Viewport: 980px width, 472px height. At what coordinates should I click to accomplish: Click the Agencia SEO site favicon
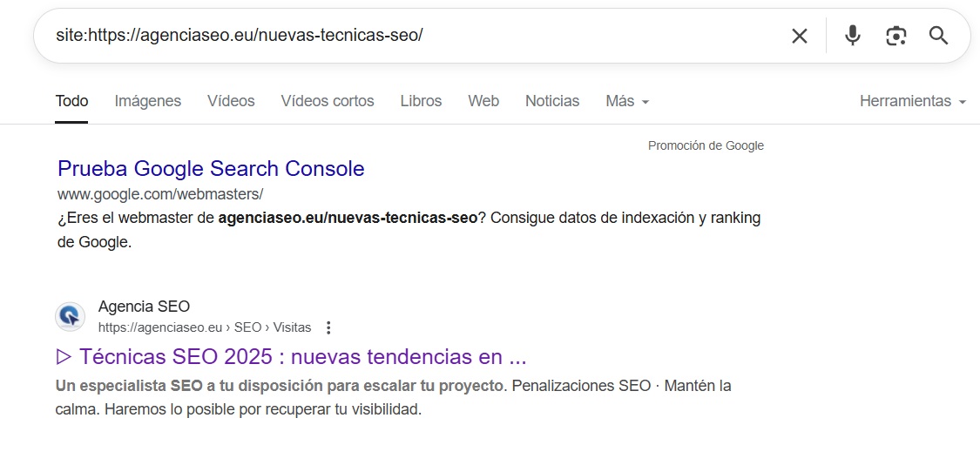70,316
